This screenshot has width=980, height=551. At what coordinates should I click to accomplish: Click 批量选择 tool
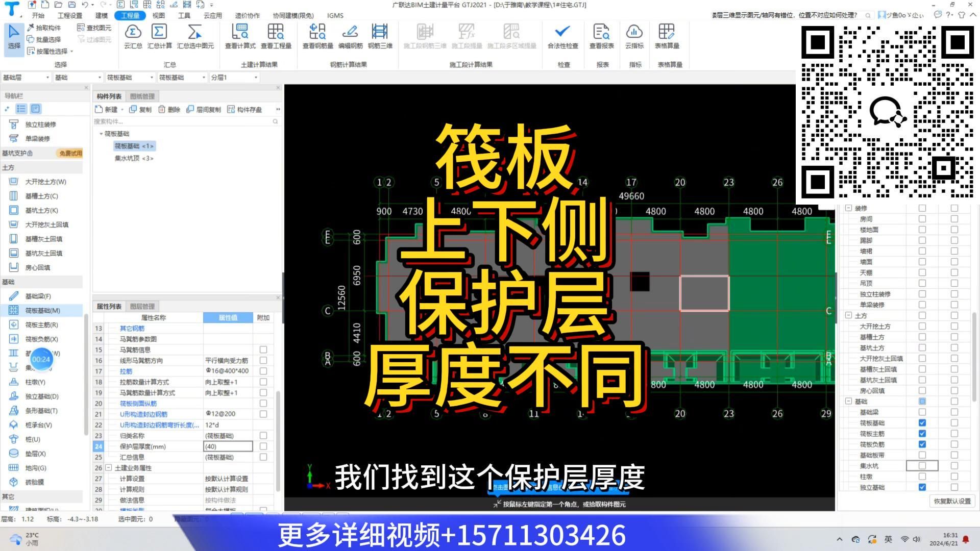44,39
